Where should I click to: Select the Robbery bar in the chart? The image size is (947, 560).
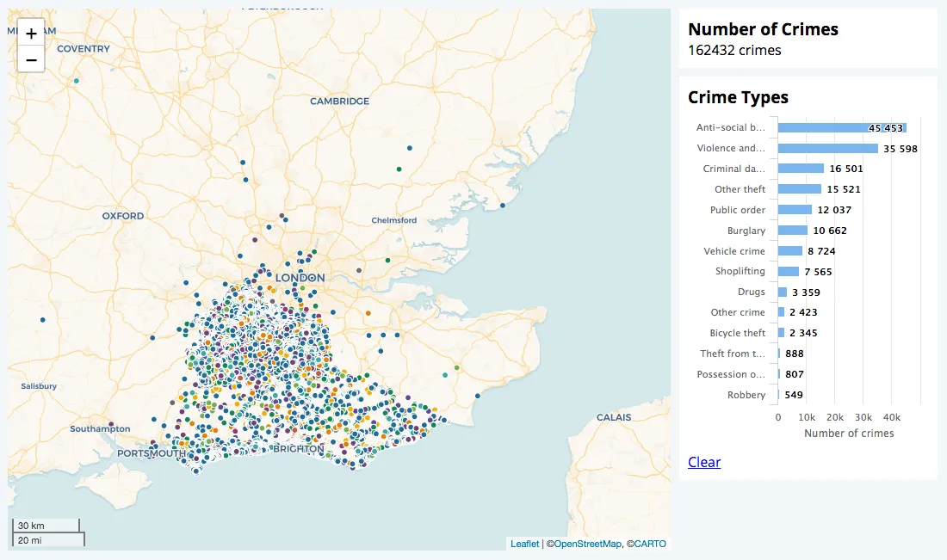coord(780,394)
